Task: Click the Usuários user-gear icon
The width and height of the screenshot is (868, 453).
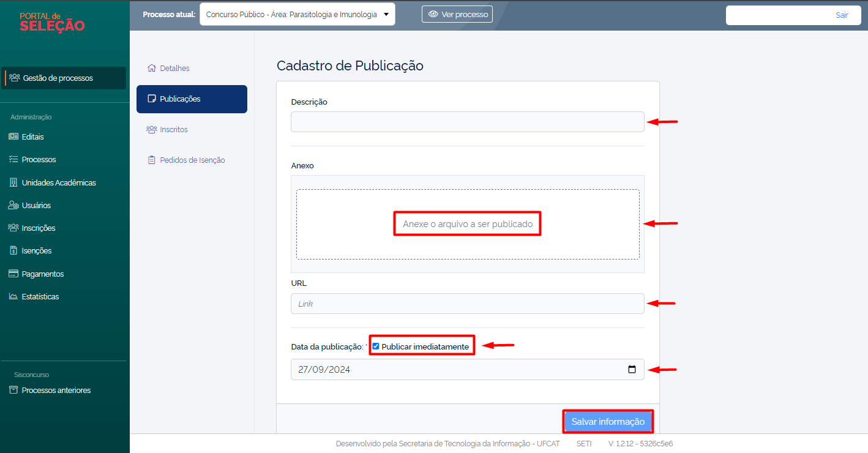Action: (x=13, y=205)
